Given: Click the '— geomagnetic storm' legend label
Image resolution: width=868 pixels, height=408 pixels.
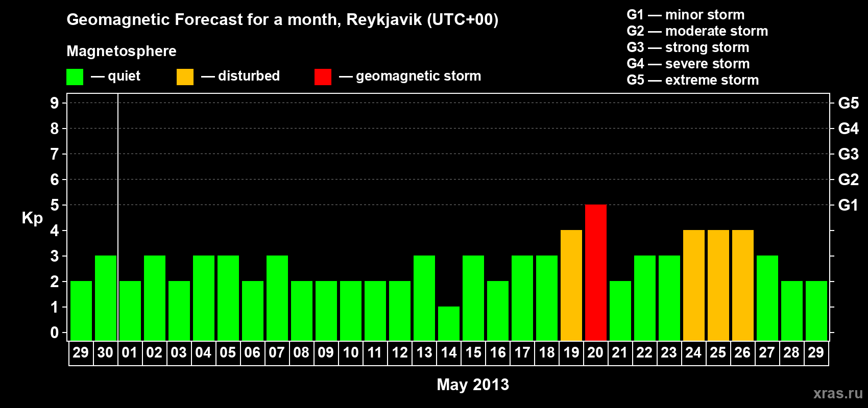Looking at the screenshot, I should (410, 76).
